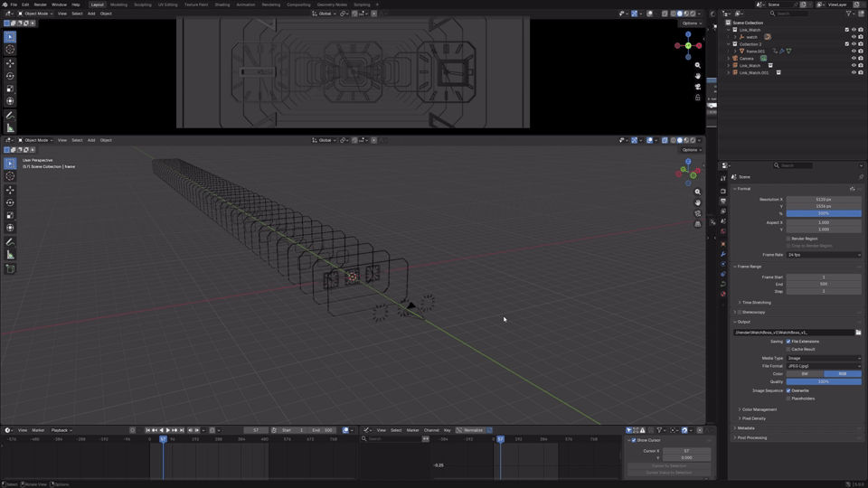Click the Resolution X value field
The height and width of the screenshot is (488, 868).
(x=824, y=199)
